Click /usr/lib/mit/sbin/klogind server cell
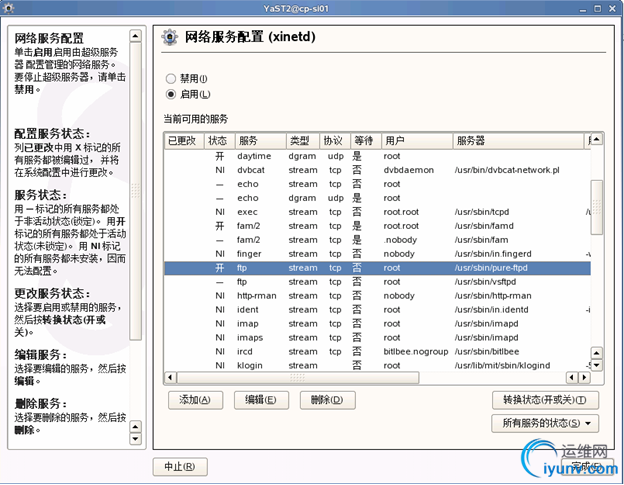 pos(503,366)
